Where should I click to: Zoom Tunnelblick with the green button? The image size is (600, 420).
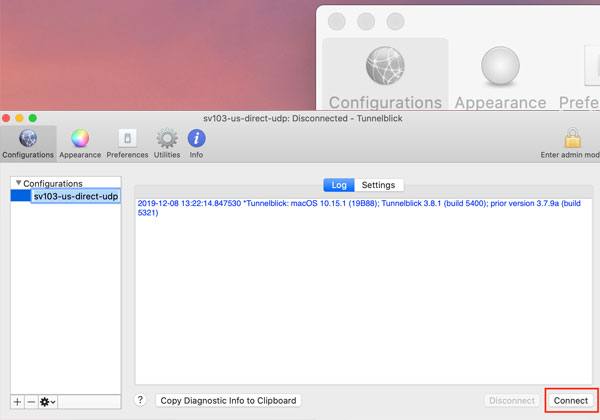pos(33,118)
